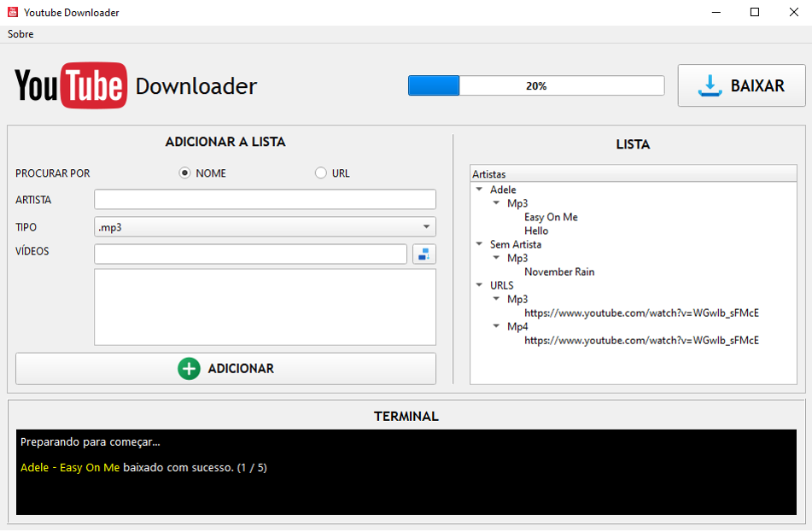This screenshot has height=532, width=812.
Task: Click the ADICIONAR button
Action: 225,369
